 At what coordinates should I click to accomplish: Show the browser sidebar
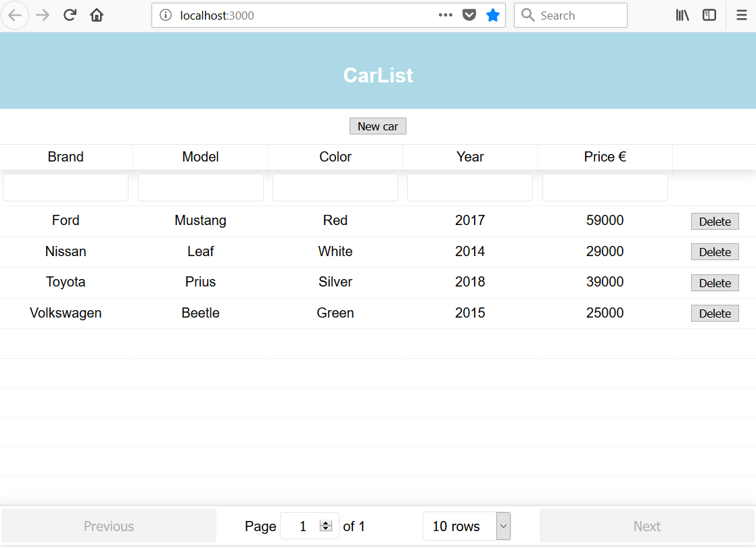coord(709,16)
